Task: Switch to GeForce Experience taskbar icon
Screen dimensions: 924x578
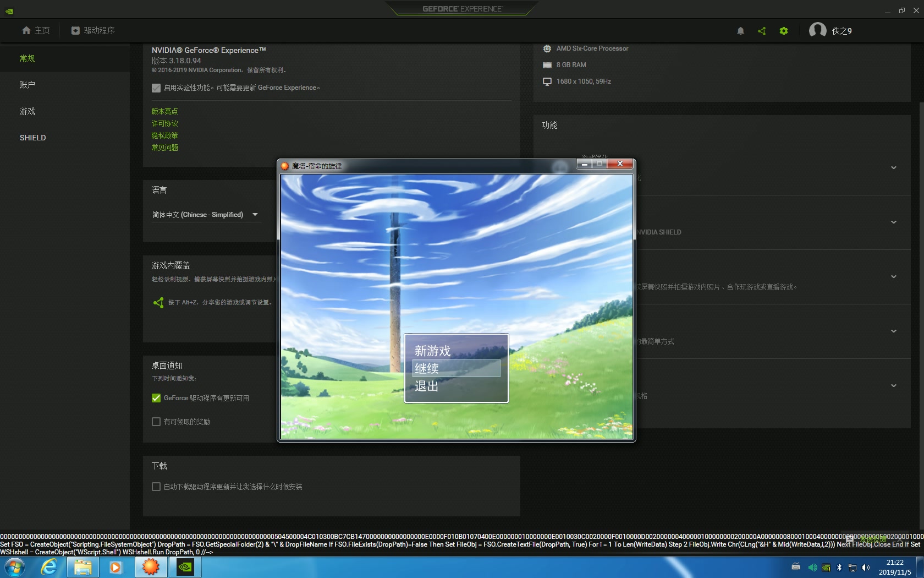Action: coord(185,567)
